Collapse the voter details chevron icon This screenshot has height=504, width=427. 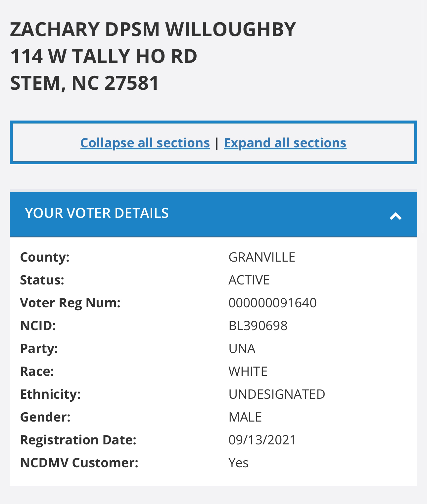tap(396, 216)
